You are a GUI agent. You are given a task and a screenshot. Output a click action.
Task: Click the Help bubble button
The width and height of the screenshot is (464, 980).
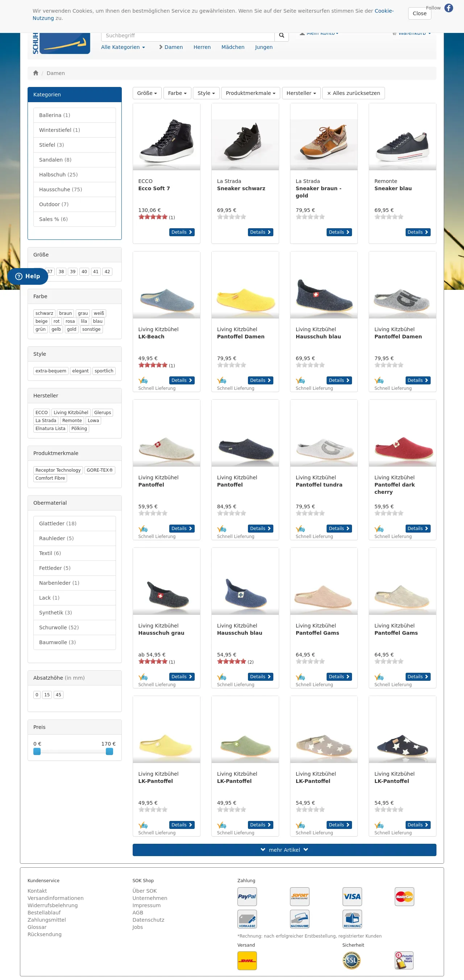28,276
